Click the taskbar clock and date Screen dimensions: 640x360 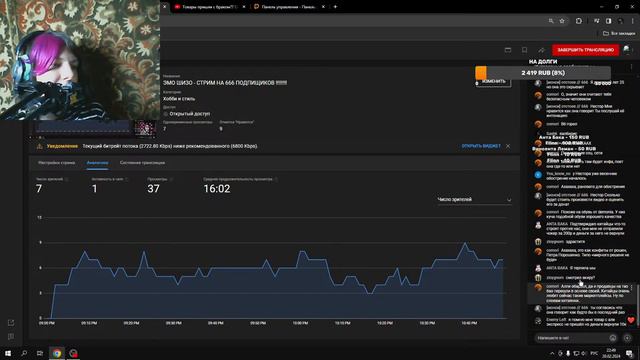(x=611, y=353)
